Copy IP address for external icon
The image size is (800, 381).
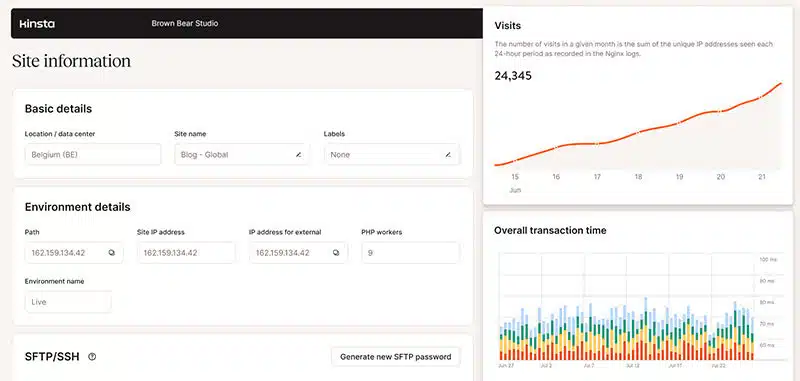(x=336, y=252)
